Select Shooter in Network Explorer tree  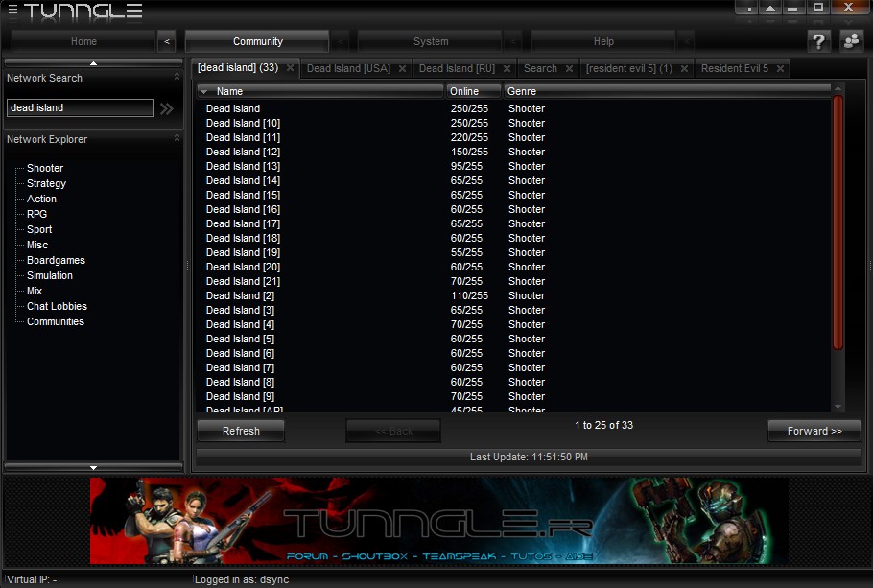click(x=45, y=168)
